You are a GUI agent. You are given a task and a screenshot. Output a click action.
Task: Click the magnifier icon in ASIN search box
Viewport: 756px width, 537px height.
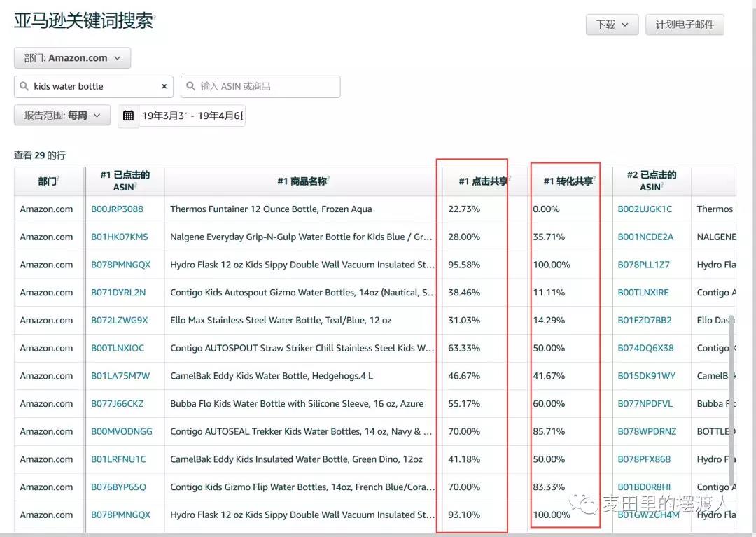[191, 87]
